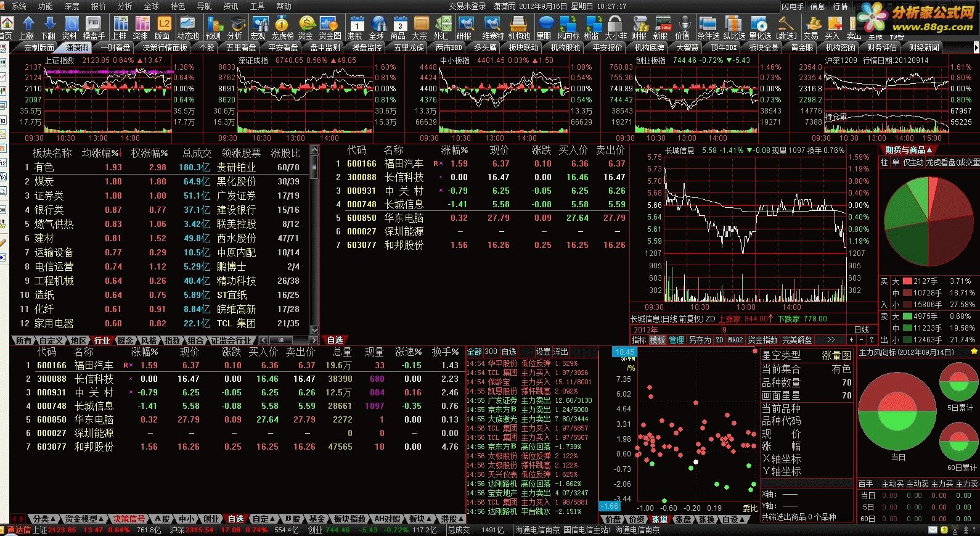Screen dimensions: 980x536
Task: Open the 风向标 icon
Action: point(568,28)
